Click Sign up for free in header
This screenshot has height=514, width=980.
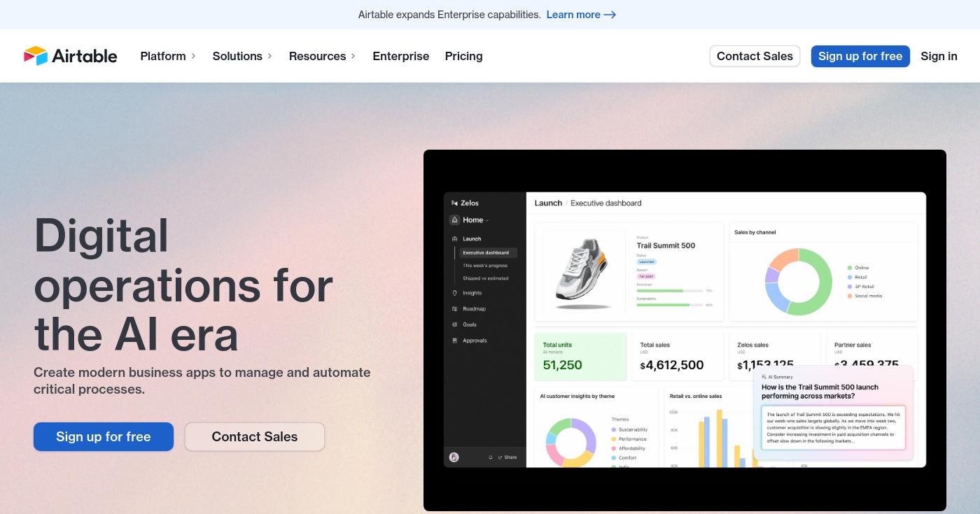pyautogui.click(x=860, y=56)
